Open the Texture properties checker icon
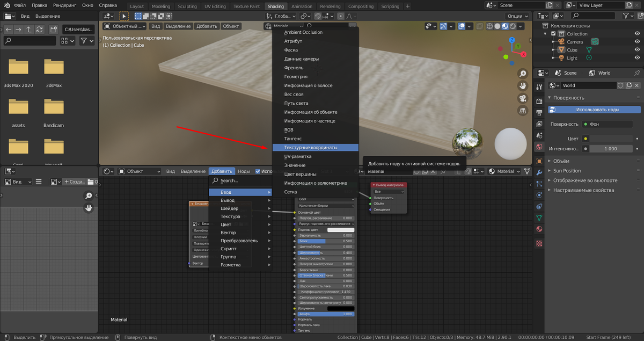The image size is (644, 341). point(539,243)
